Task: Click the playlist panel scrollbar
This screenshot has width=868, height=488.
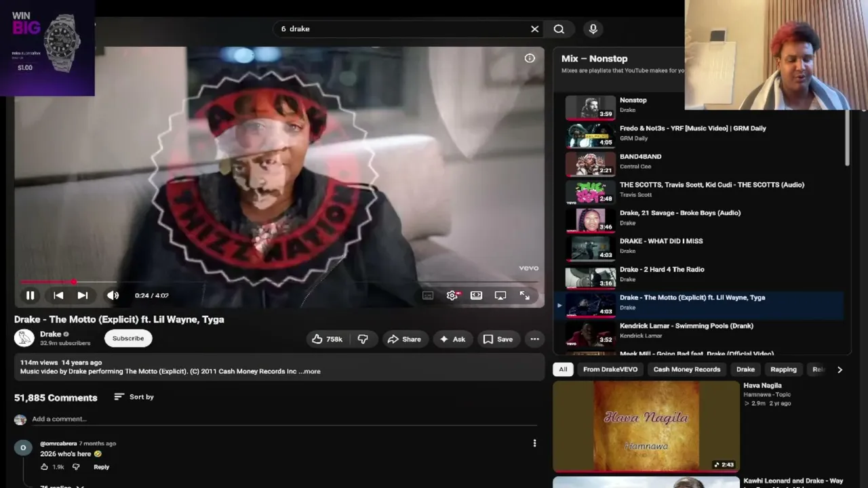Action: [847, 138]
